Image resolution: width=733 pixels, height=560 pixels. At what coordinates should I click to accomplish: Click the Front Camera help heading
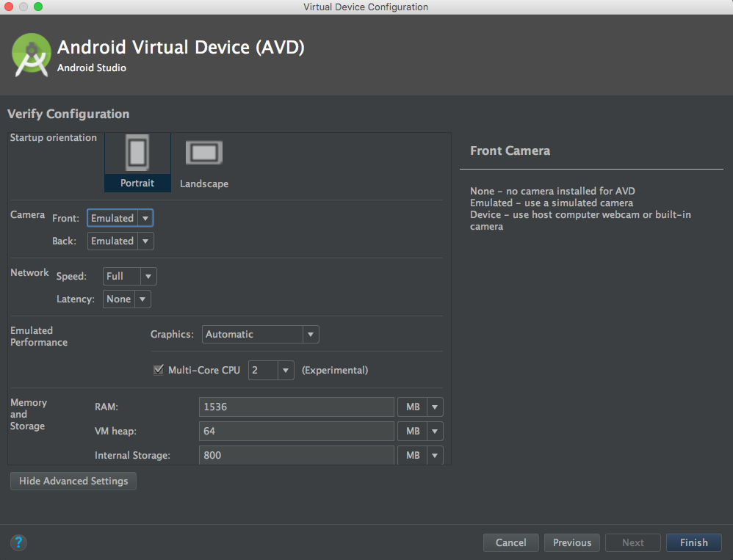pyautogui.click(x=510, y=151)
